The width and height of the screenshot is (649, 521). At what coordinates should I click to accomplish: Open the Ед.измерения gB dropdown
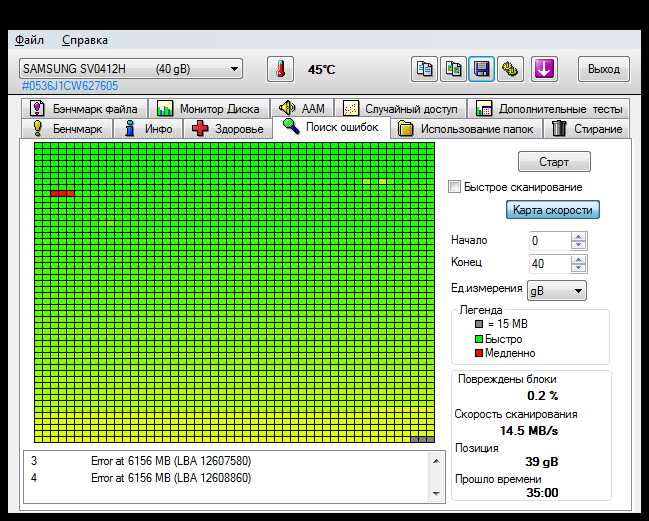pos(556,291)
